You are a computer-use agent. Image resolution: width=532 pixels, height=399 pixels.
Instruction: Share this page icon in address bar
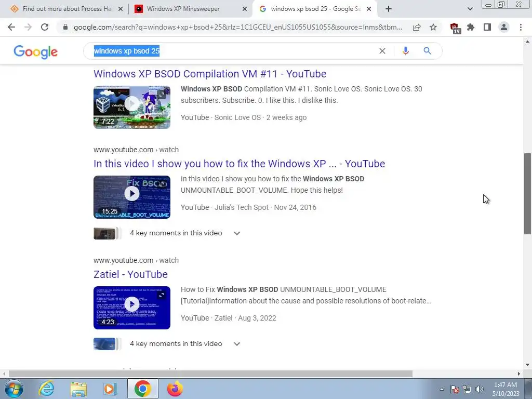(417, 27)
